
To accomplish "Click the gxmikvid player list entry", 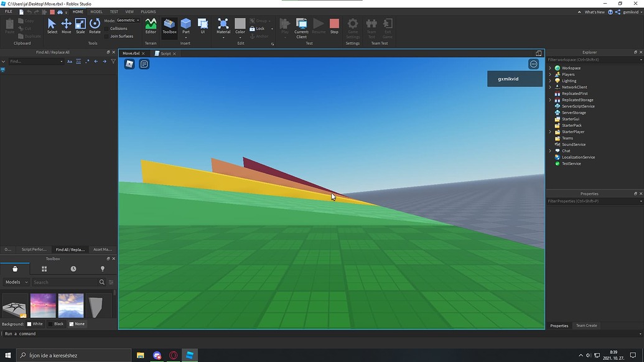I will pos(515,79).
